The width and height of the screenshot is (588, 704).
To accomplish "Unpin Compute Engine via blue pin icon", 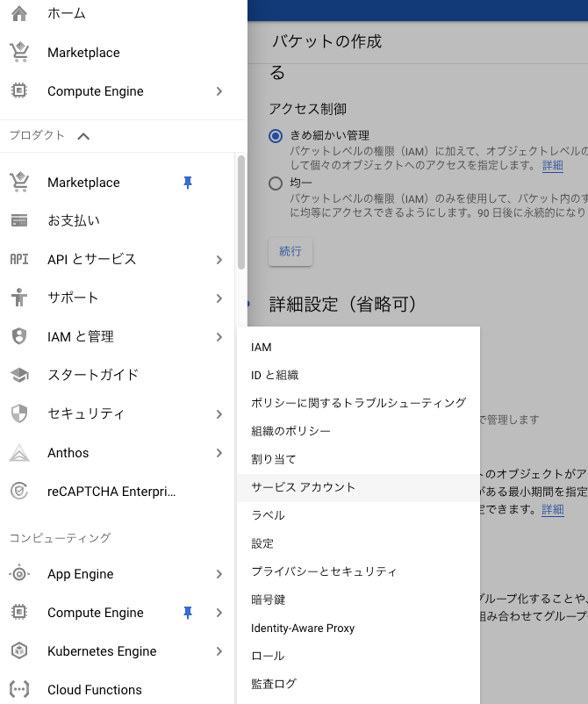I will (187, 613).
